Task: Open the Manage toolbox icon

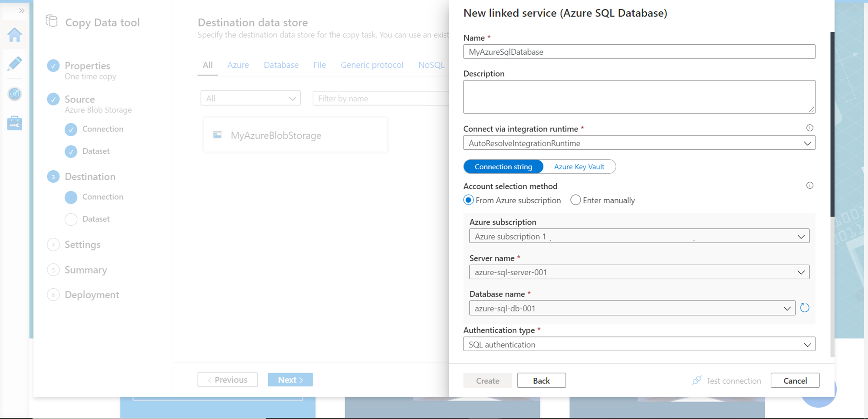Action: point(15,123)
